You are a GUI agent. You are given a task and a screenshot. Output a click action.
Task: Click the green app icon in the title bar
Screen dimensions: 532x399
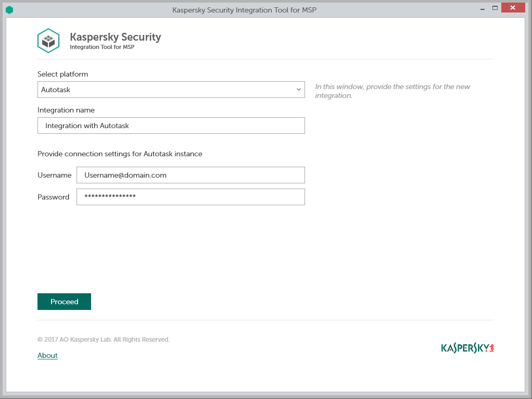9,10
